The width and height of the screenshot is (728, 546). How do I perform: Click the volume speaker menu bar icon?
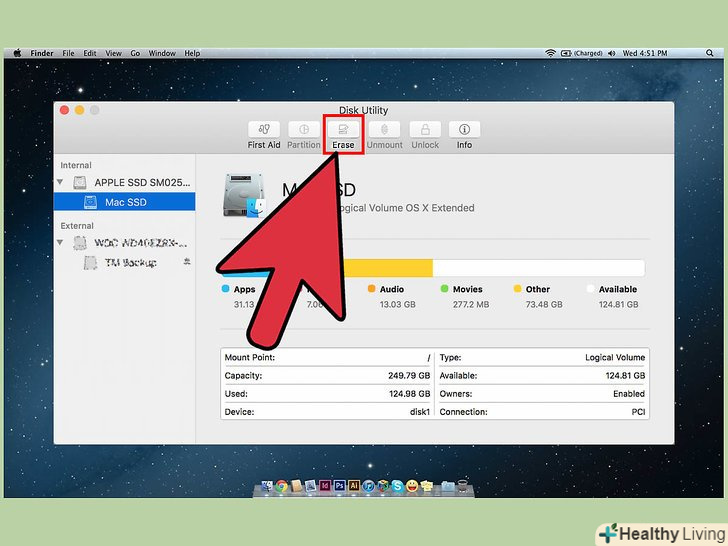click(x=611, y=53)
